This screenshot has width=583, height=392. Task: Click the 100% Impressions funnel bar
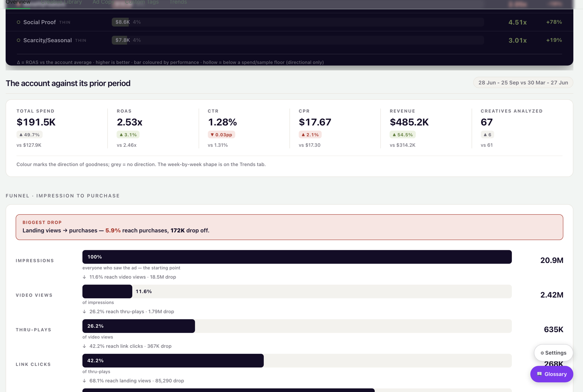[297, 257]
